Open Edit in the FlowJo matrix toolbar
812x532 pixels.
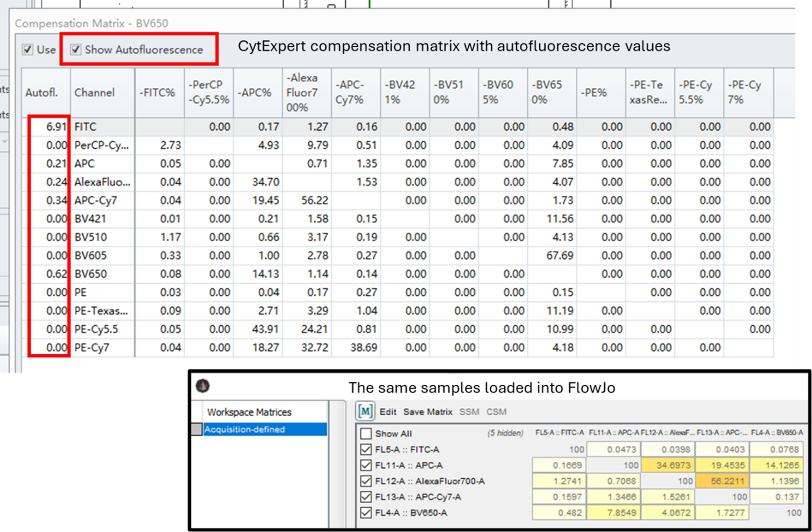coord(388,412)
